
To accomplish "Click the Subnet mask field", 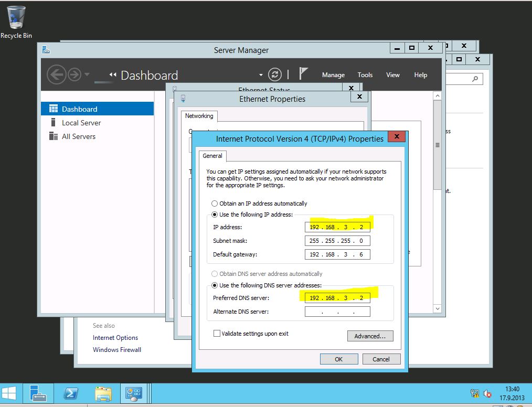I will [x=337, y=241].
